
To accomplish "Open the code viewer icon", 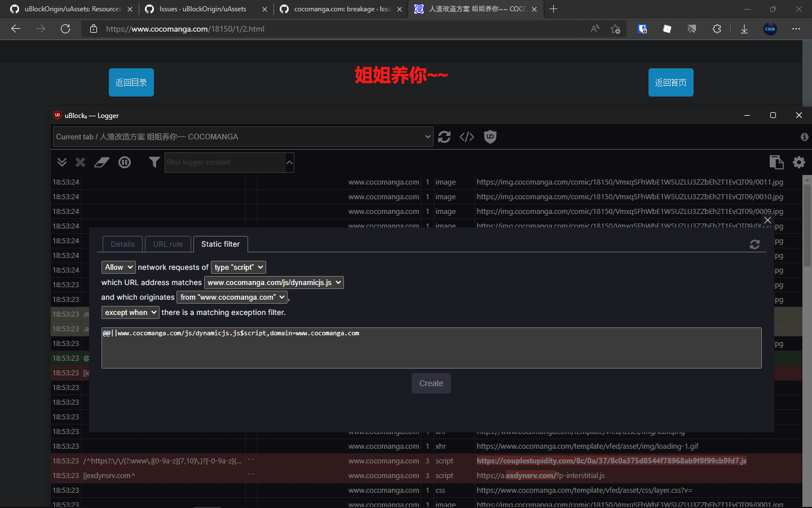I will (x=467, y=137).
